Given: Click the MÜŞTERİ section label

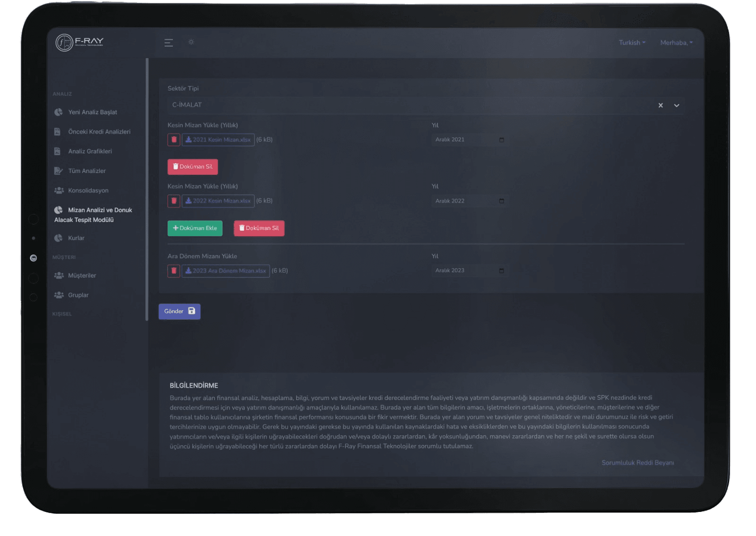Looking at the screenshot, I should point(64,257).
